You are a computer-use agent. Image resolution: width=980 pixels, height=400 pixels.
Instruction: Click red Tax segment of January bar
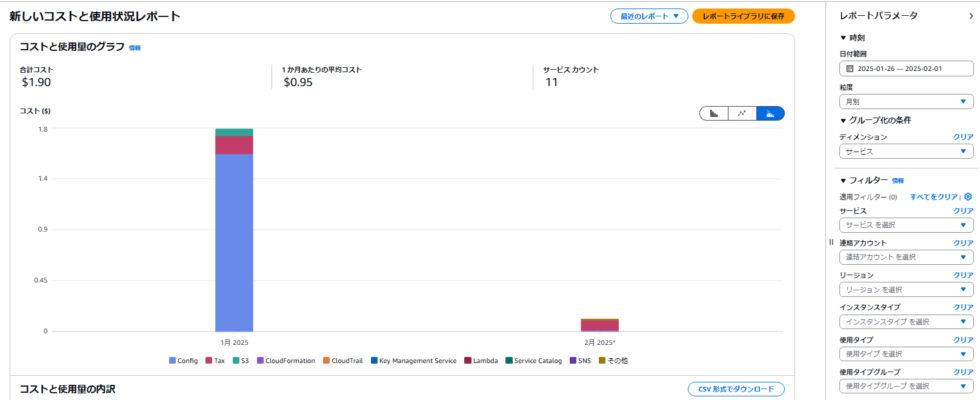tap(234, 145)
